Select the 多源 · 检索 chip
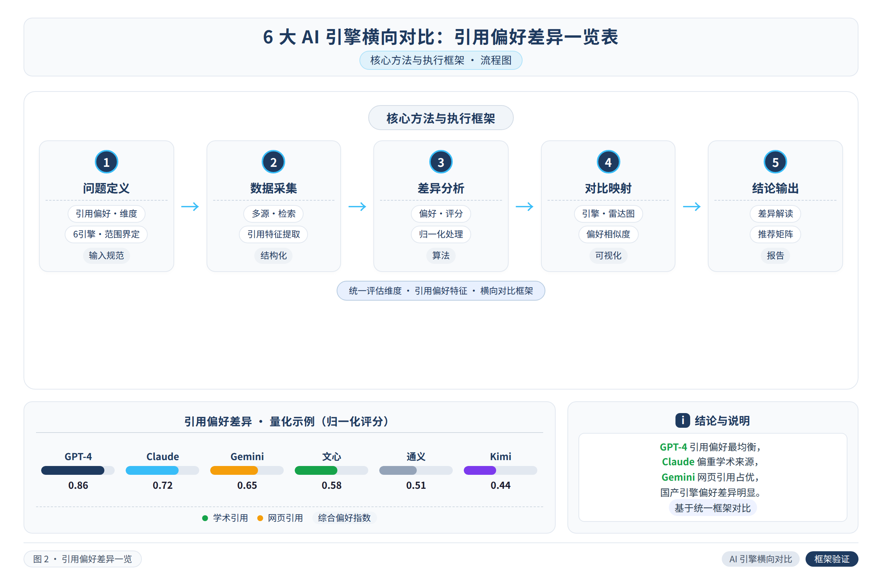The height and width of the screenshot is (588, 882). coord(273,214)
